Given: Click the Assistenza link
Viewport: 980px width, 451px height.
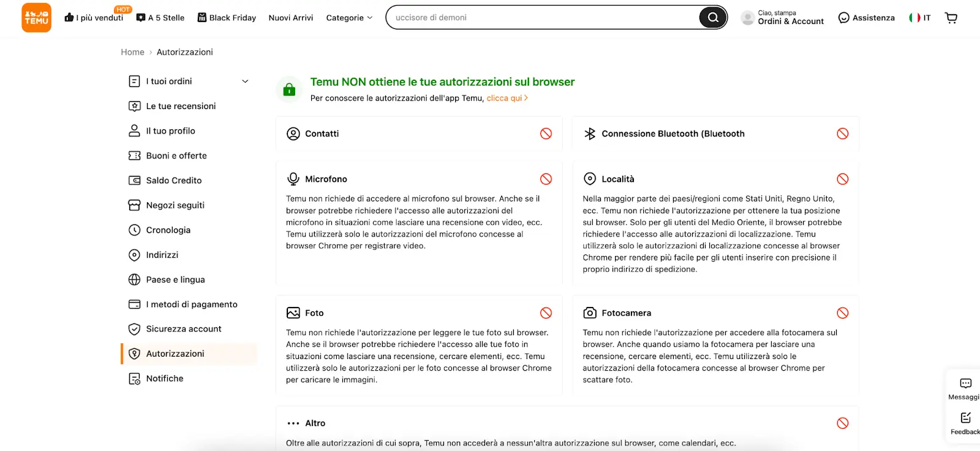Looking at the screenshot, I should [873, 18].
